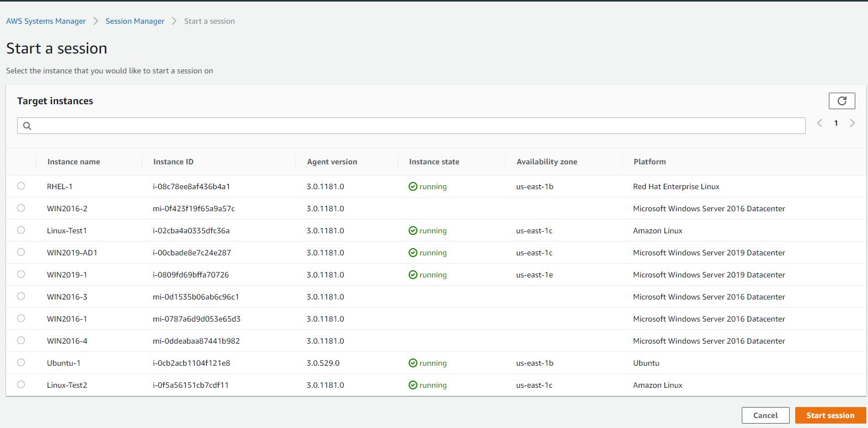
Task: Select the WIN2016-4 instance radio button
Action: click(21, 340)
